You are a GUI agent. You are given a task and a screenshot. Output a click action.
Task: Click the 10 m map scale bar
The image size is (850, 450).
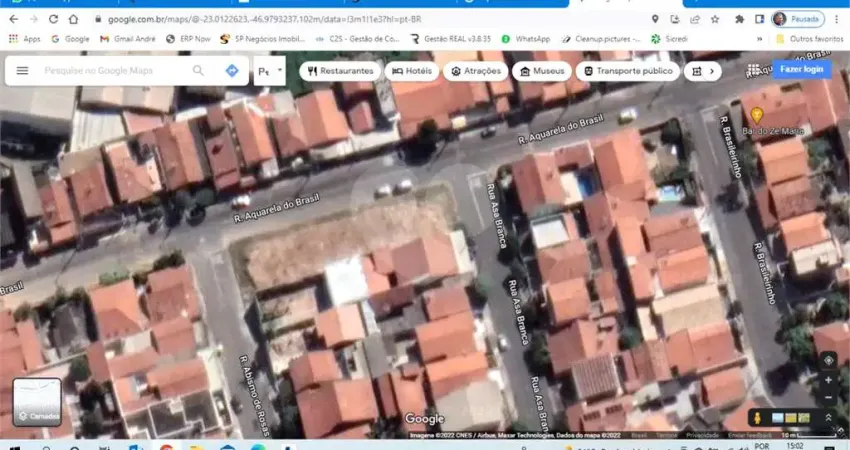tap(809, 435)
